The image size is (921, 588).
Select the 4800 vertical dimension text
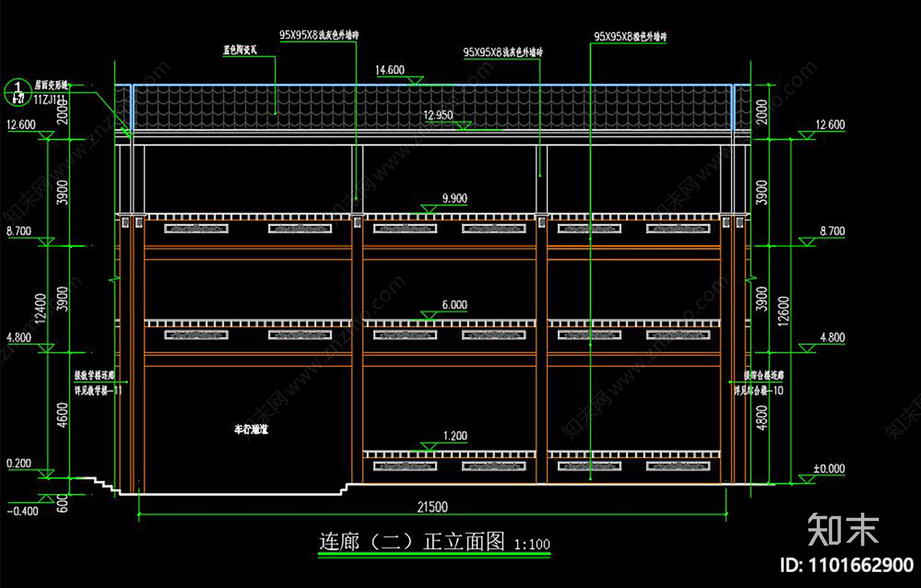tap(762, 417)
